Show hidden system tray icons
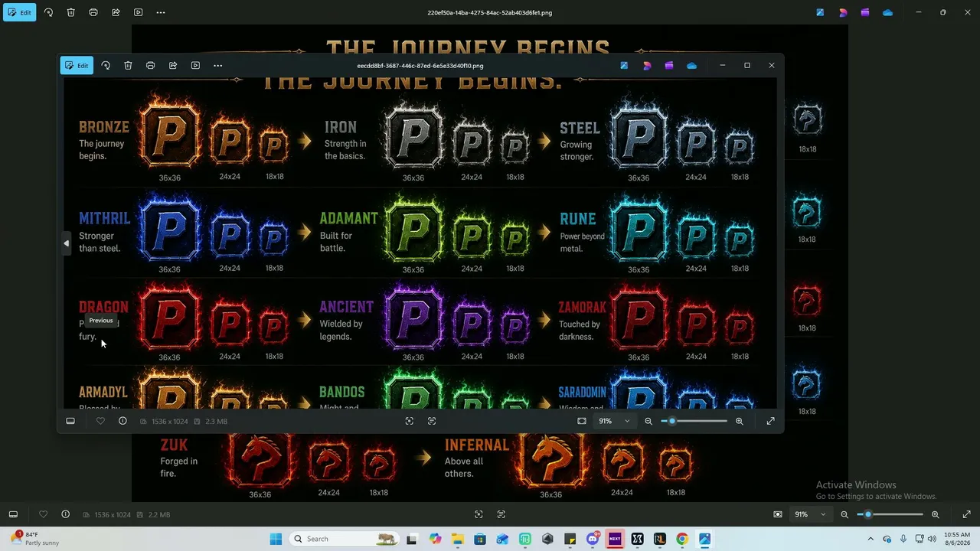 tap(870, 539)
